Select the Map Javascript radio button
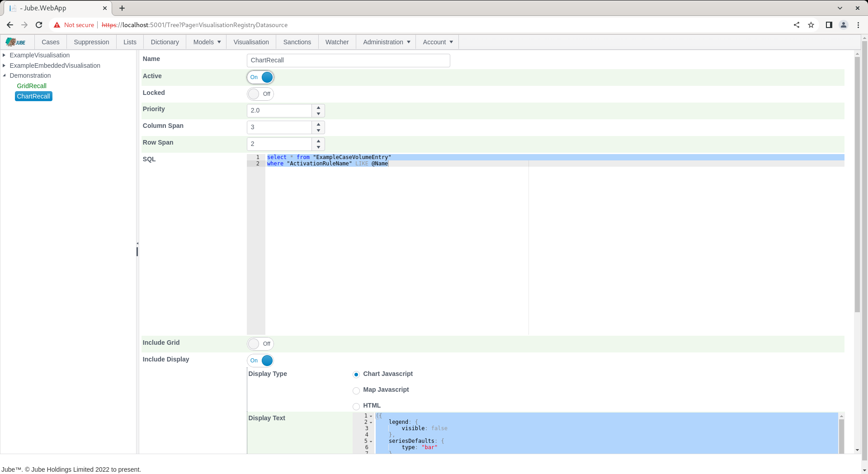Viewport: 868px width, 474px height. pyautogui.click(x=356, y=390)
